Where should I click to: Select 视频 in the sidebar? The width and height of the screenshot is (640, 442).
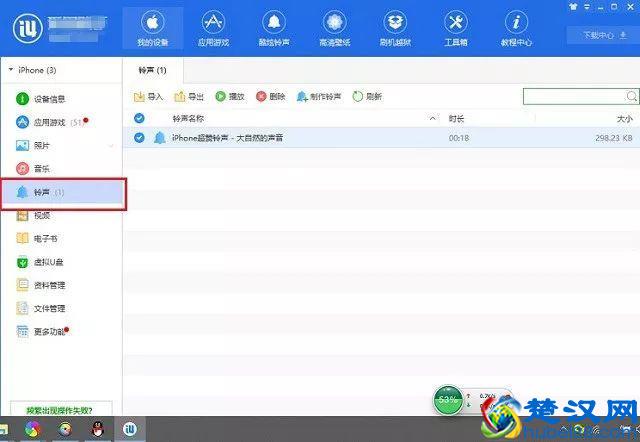(61, 215)
